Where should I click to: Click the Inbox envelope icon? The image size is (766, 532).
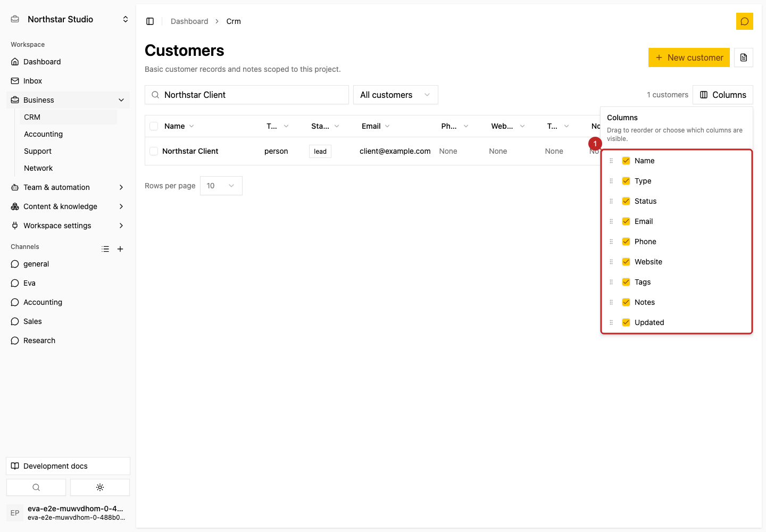coord(15,81)
